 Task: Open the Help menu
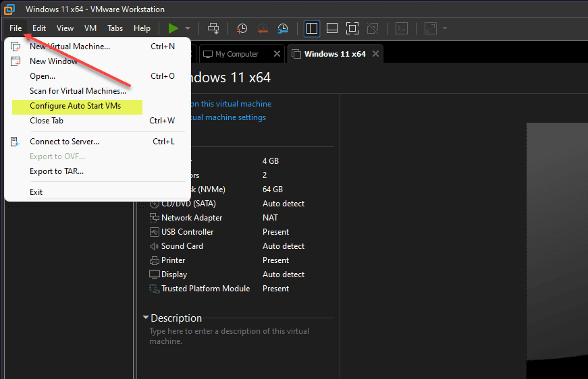tap(142, 28)
